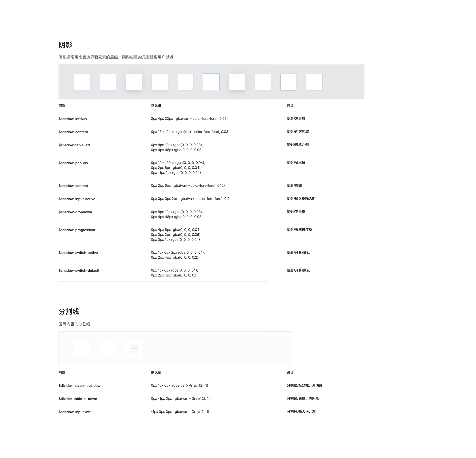The width and height of the screenshot is (476, 458).
Task: Click the $divider-navbar-out-down token name
Action: pyautogui.click(x=81, y=386)
